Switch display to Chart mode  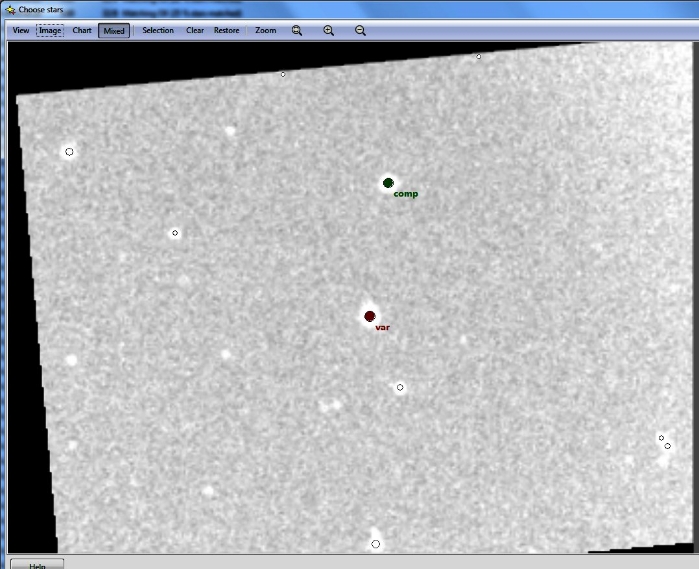click(82, 30)
